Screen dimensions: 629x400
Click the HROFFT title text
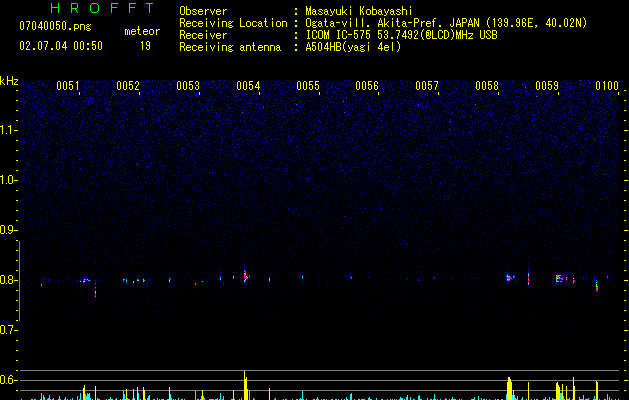103,8
